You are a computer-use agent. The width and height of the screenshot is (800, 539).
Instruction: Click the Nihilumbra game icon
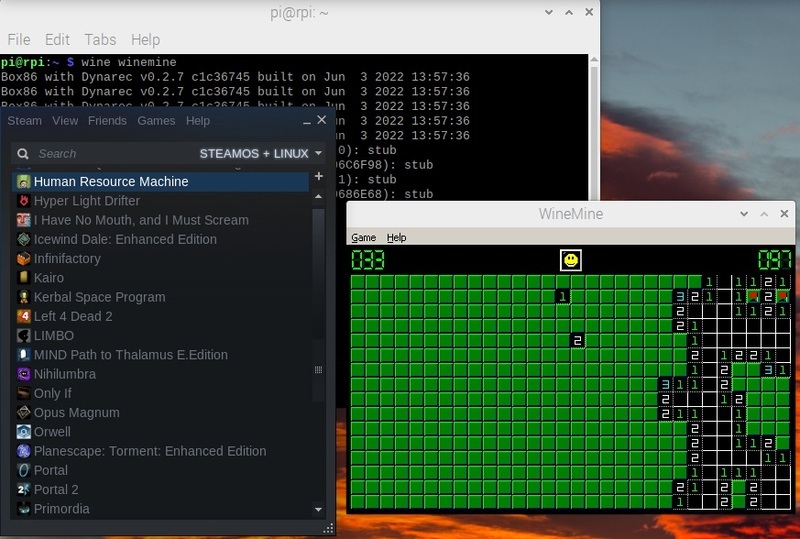coord(23,374)
